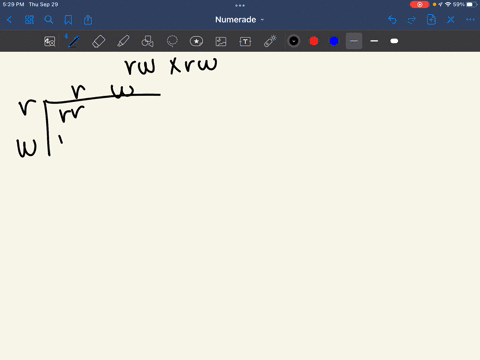Redo the last action

tap(412, 20)
